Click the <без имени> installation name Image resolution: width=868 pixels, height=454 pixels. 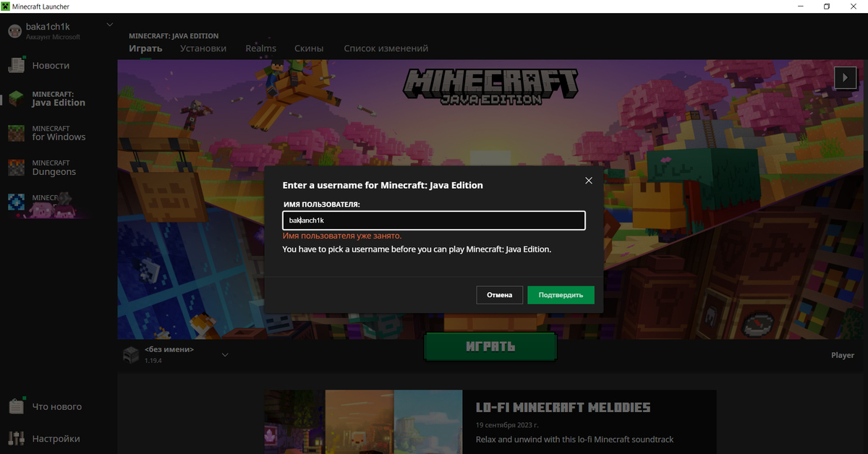[x=169, y=349]
